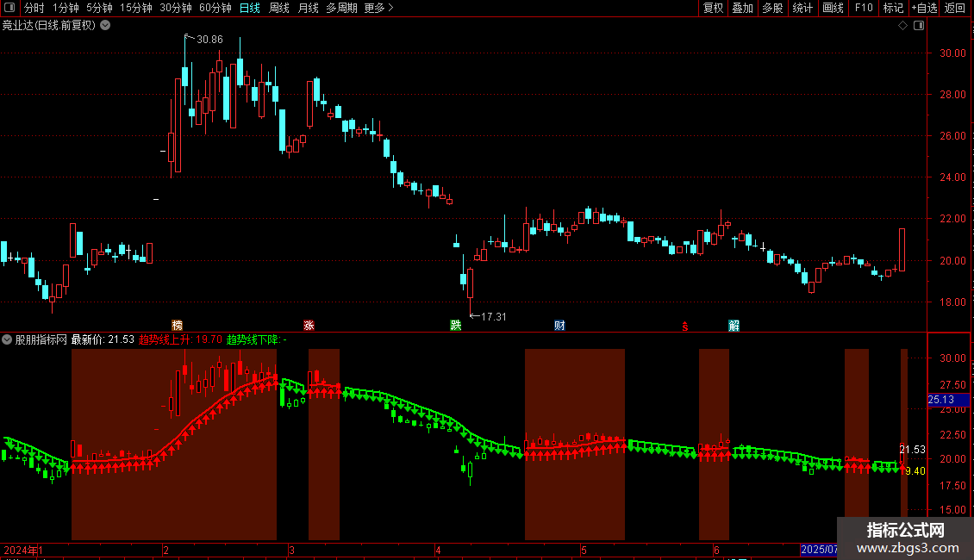Click the 30.86 high price label

209,39
